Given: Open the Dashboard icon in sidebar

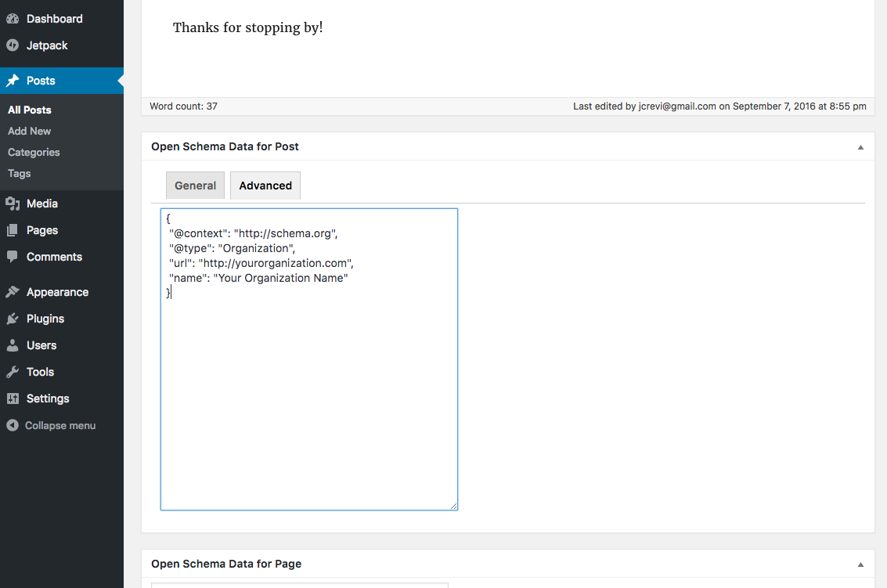Looking at the screenshot, I should click(x=13, y=19).
